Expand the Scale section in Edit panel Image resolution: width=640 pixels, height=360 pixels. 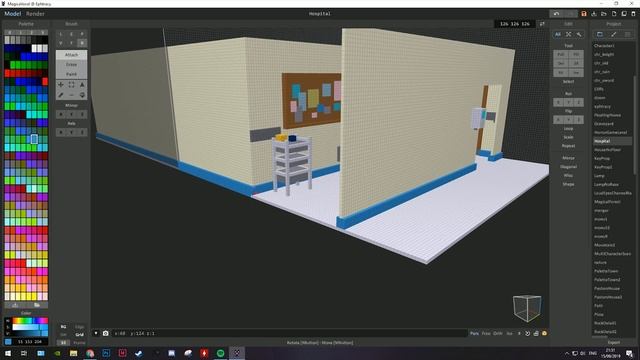(568, 137)
